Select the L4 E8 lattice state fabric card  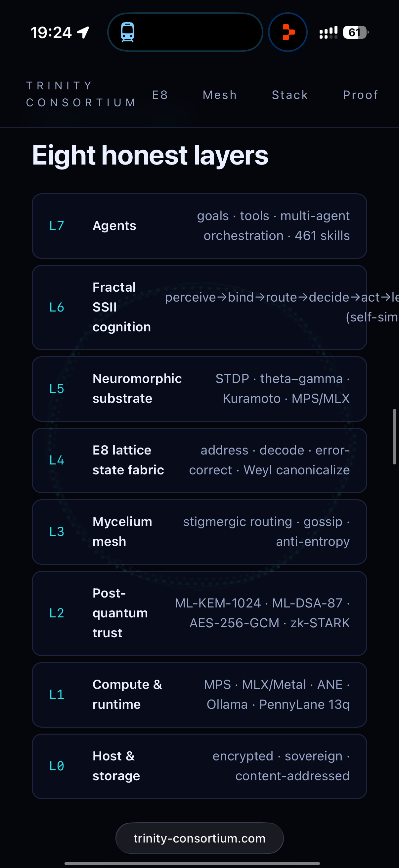coord(199,460)
